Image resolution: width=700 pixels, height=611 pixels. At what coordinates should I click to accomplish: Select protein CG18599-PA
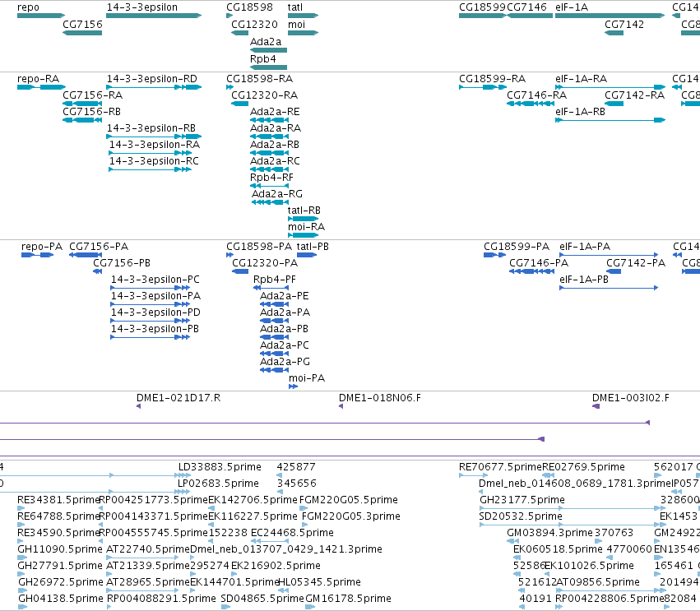point(517,247)
